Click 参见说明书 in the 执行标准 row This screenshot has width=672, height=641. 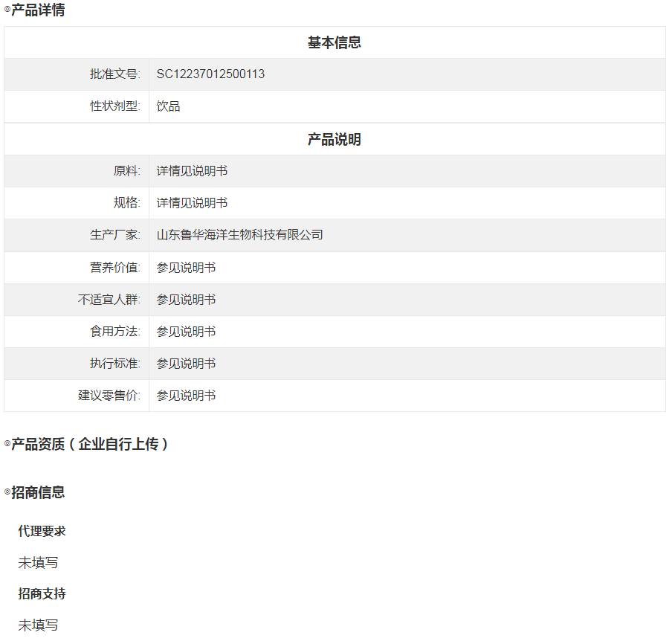(186, 363)
